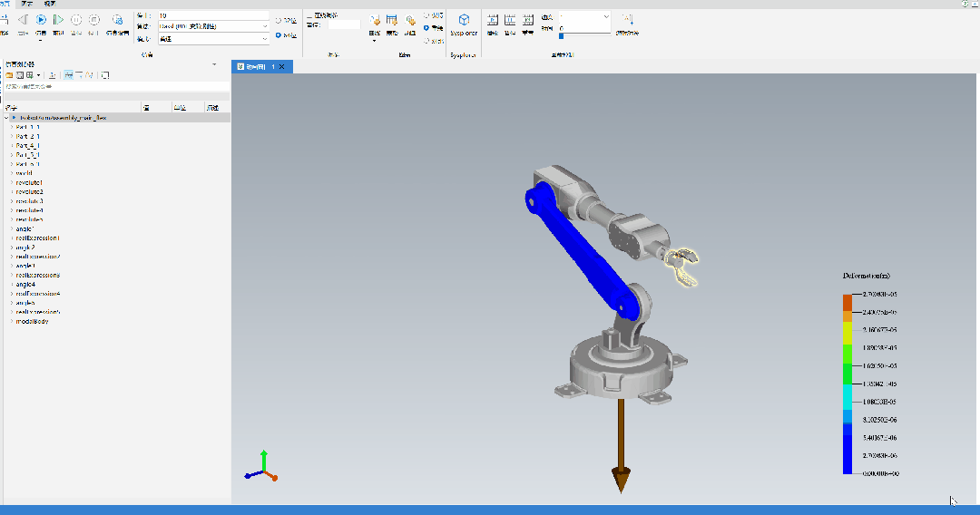Open the dropdown above the animation slider
Viewport: 980px width, 515px height.
click(584, 16)
